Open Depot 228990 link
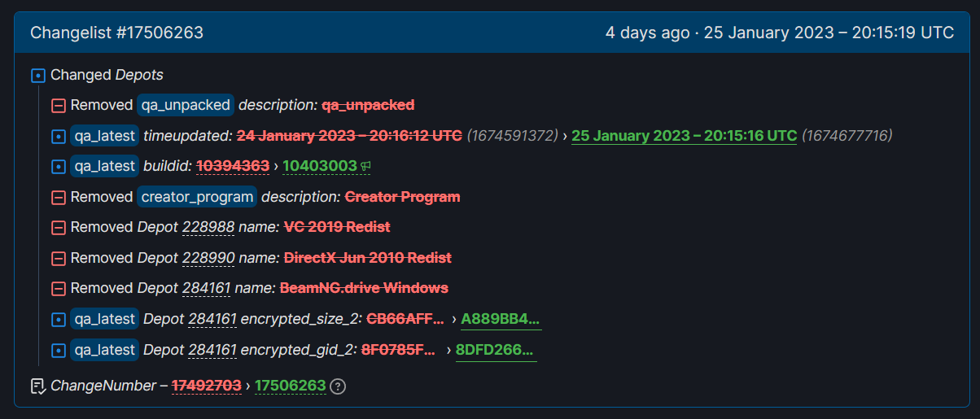Viewport: 980px width, 419px height. click(208, 258)
